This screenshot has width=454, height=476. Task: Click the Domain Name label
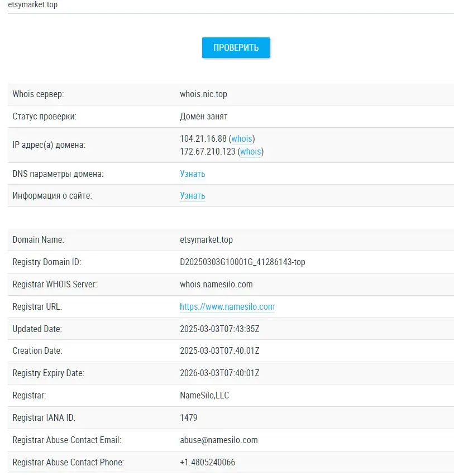[39, 240]
